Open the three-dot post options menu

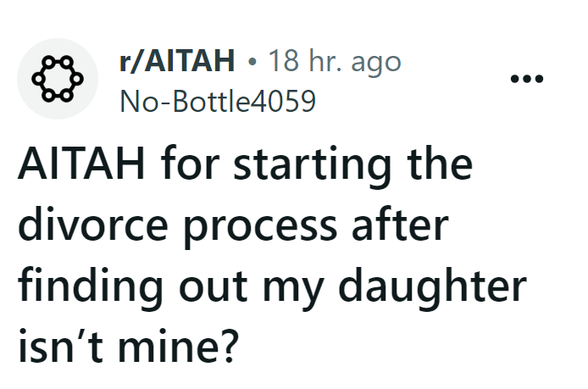[527, 79]
